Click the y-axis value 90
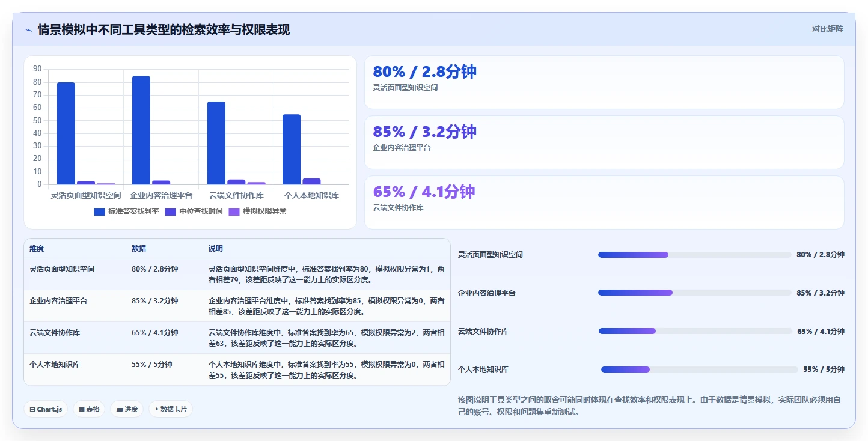The height and width of the screenshot is (441, 868). click(37, 70)
